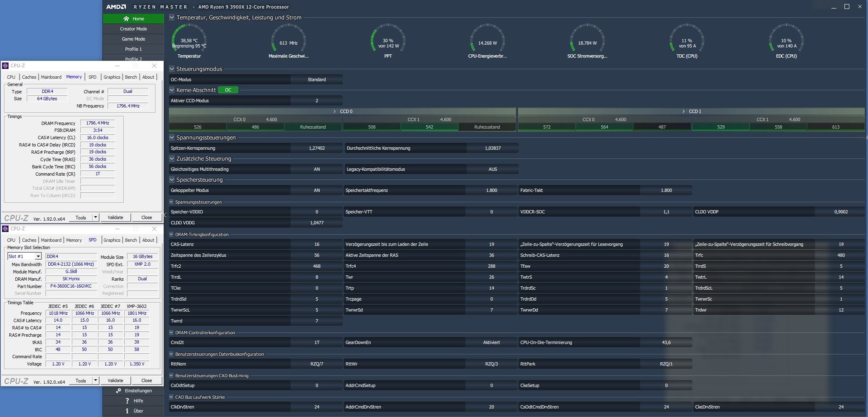Click the Gekoppelter Modus AN value

pos(317,190)
